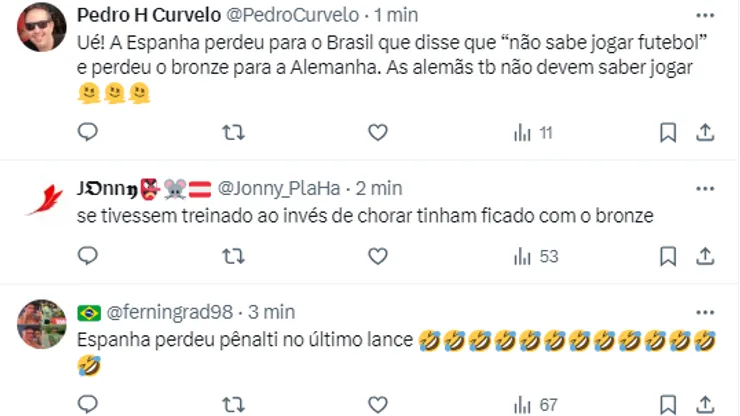Open more options on Pedro's tweet
This screenshot has height=416, width=740.
706,16
